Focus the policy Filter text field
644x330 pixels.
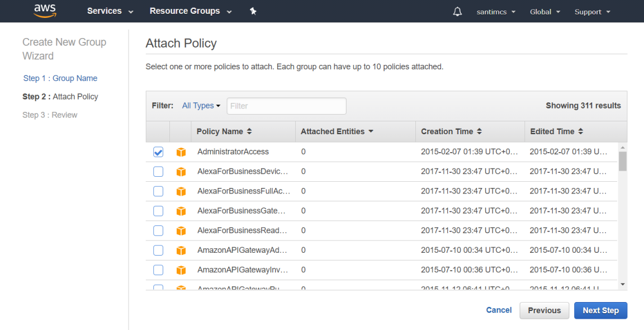pos(286,106)
